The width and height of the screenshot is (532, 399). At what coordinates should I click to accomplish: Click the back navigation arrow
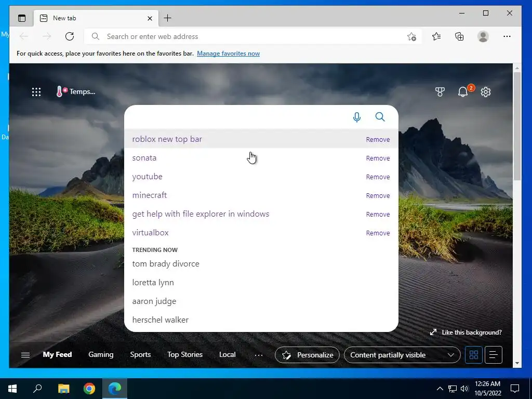(x=24, y=36)
